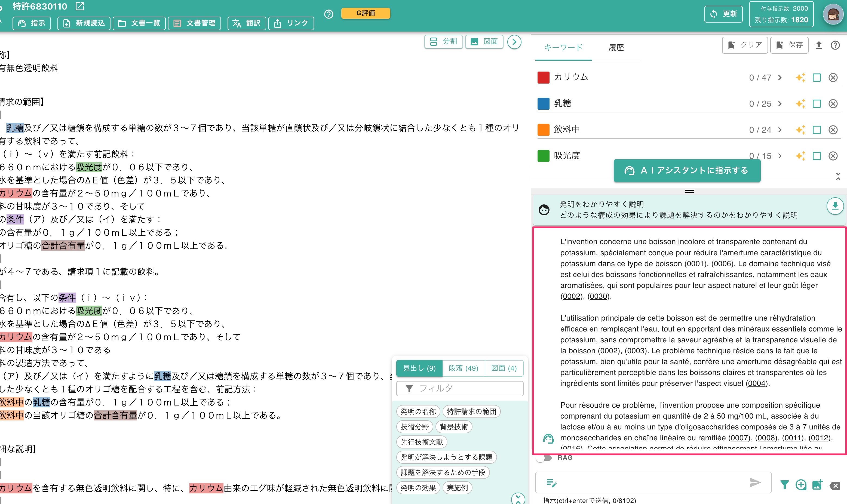Click AI sparkle icon for カリウム keyword

click(x=800, y=78)
